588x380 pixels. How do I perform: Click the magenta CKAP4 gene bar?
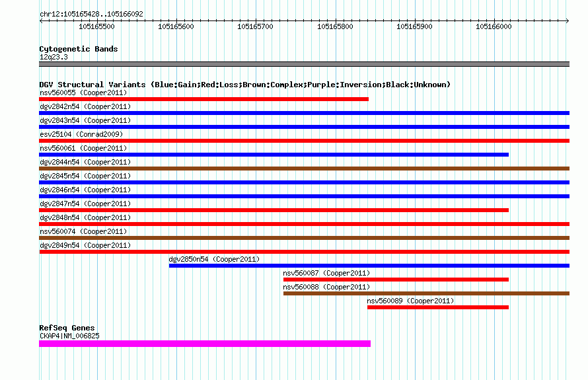click(205, 344)
